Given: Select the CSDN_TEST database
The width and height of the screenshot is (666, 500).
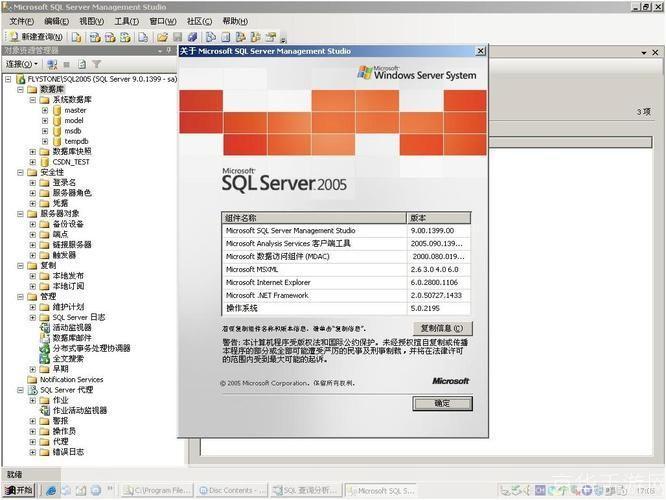Looking at the screenshot, I should [x=70, y=161].
